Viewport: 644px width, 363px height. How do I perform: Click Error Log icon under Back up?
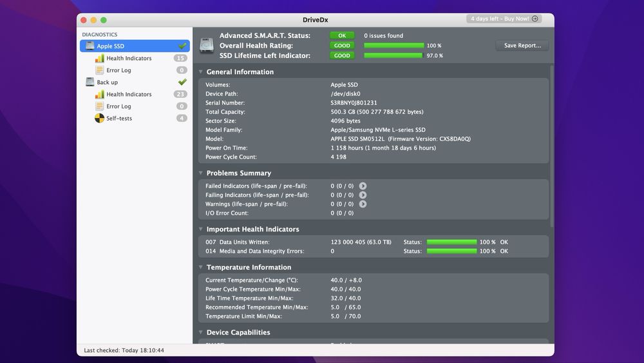pos(99,106)
